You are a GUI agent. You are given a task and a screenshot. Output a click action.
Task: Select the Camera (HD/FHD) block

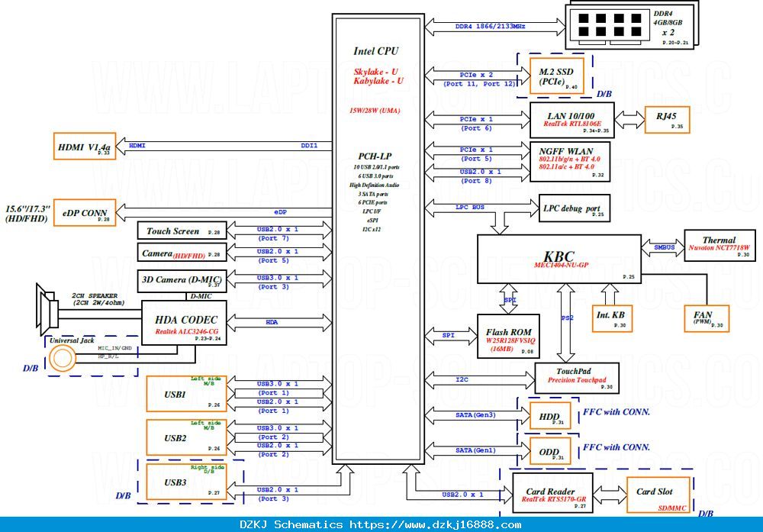[182, 253]
